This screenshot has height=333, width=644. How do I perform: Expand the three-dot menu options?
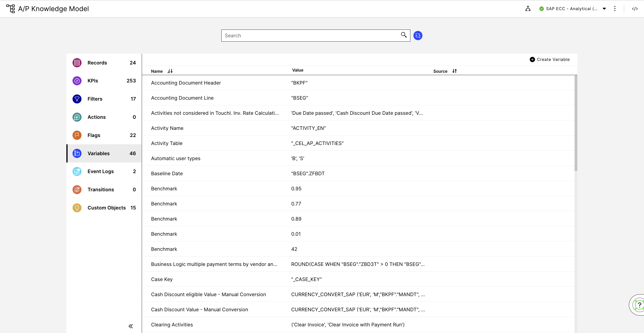coord(615,9)
